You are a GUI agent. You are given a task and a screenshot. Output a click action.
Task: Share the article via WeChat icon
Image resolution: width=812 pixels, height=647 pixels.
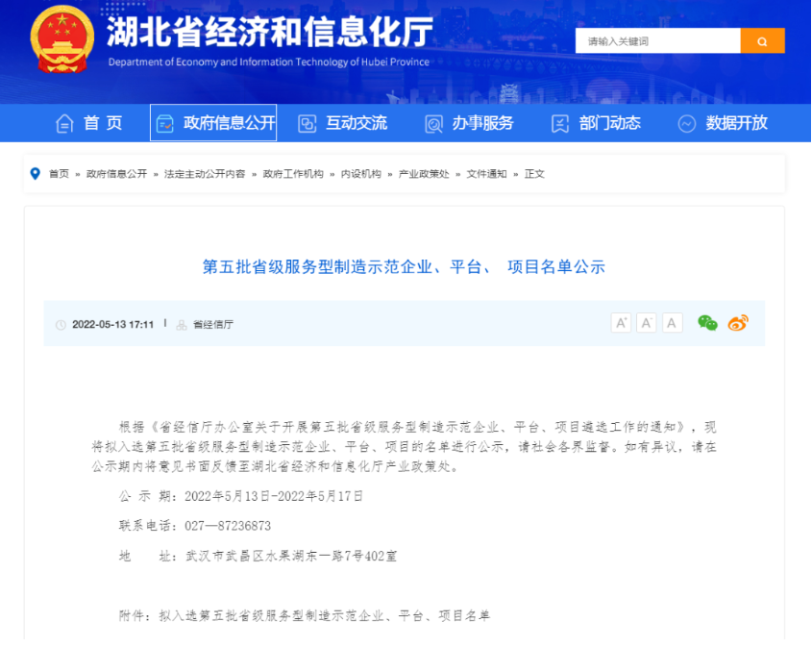[x=707, y=323]
